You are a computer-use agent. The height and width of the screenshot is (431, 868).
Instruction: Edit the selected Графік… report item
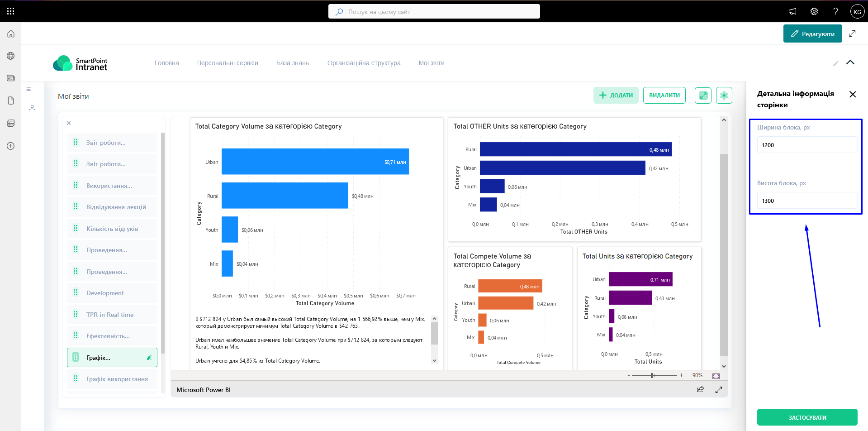(x=149, y=358)
